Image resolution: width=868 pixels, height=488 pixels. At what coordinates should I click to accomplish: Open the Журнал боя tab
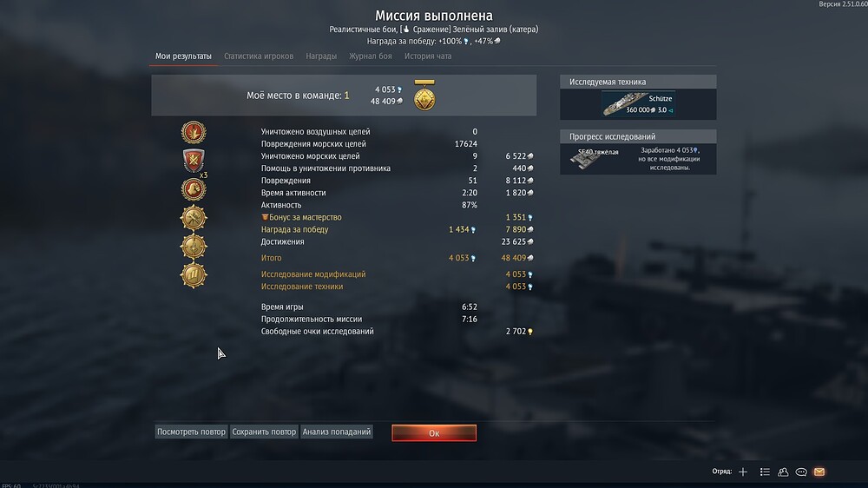coord(371,56)
